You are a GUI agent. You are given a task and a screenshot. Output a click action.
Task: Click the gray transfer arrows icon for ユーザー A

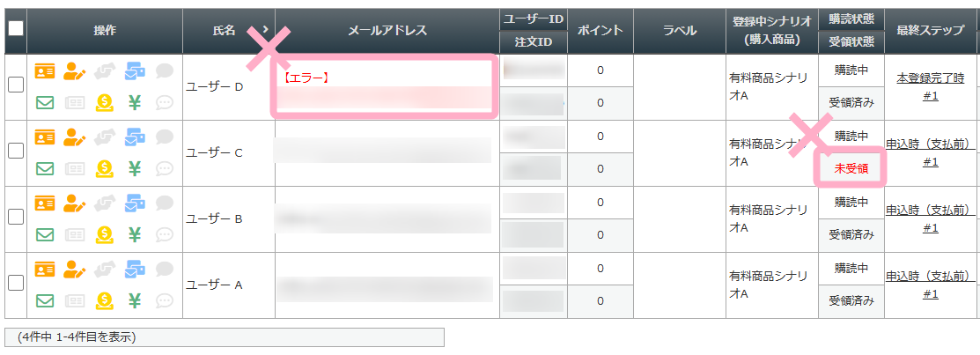105,270
